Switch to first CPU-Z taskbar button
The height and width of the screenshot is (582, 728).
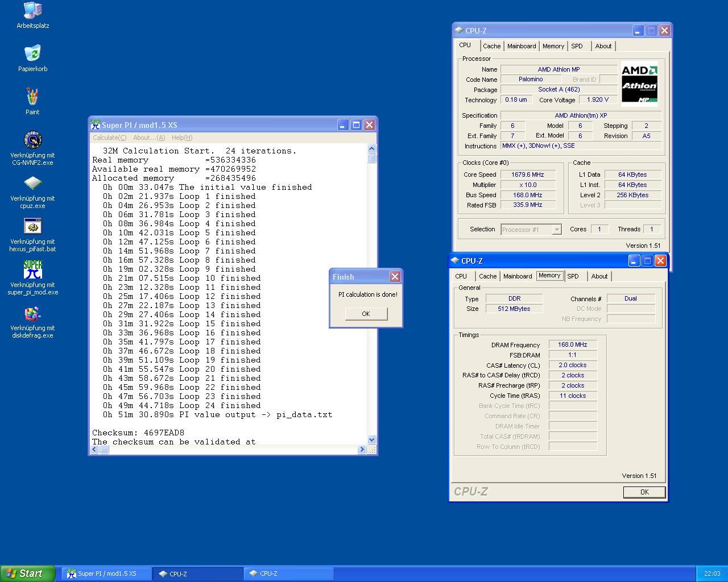tap(198, 573)
